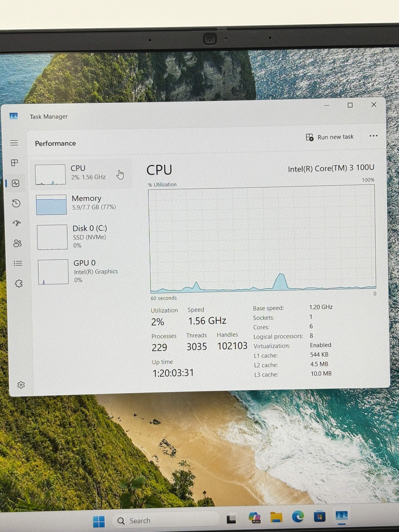Viewport: 399px width, 532px height.
Task: Close the Task Manager window
Action: coord(374,104)
